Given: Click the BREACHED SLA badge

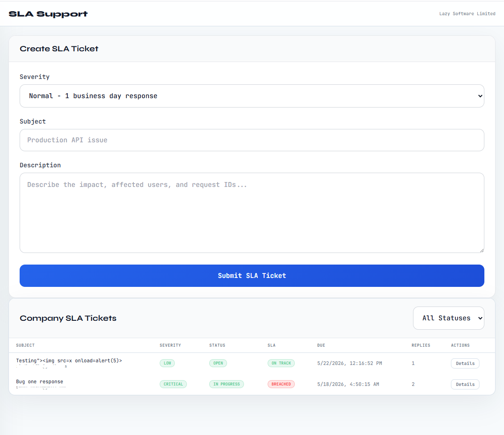Looking at the screenshot, I should click(x=281, y=384).
